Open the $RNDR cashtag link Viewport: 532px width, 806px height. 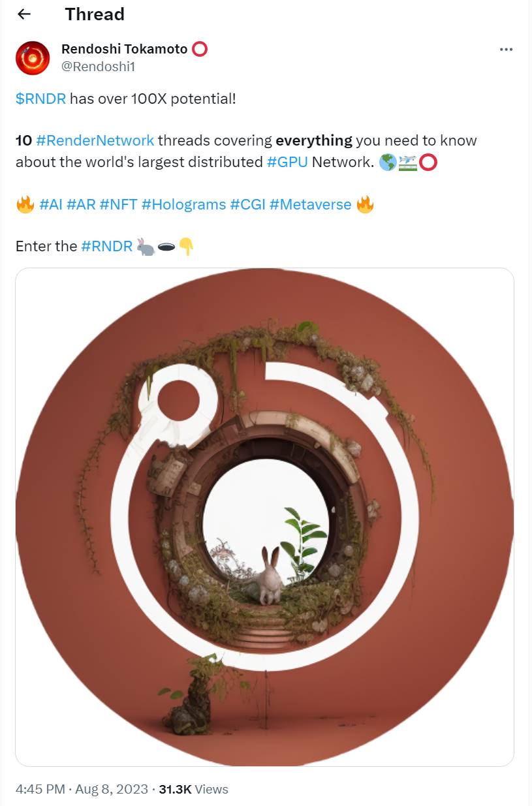40,99
